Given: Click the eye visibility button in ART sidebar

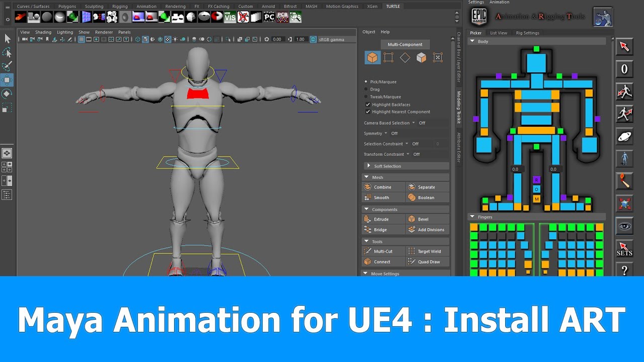Looking at the screenshot, I should [x=624, y=226].
